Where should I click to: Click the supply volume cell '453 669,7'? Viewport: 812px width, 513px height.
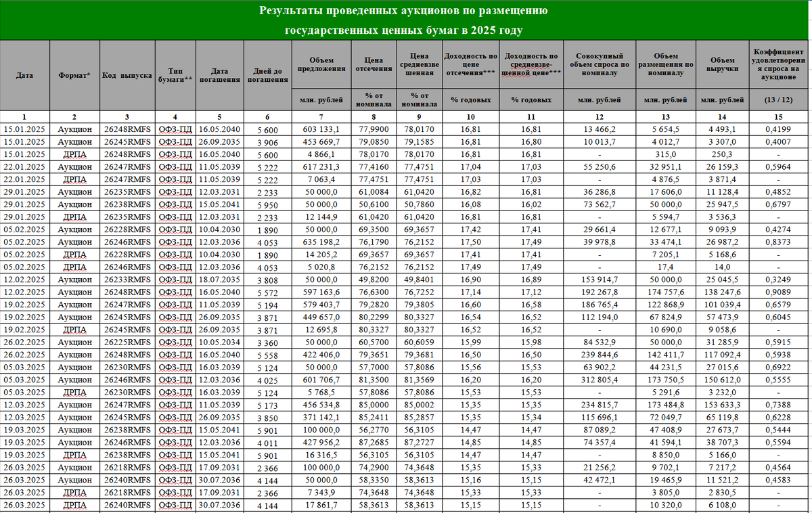point(321,141)
